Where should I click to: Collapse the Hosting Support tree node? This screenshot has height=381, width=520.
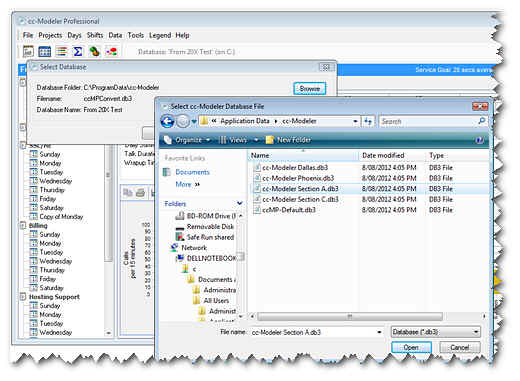[x=23, y=297]
